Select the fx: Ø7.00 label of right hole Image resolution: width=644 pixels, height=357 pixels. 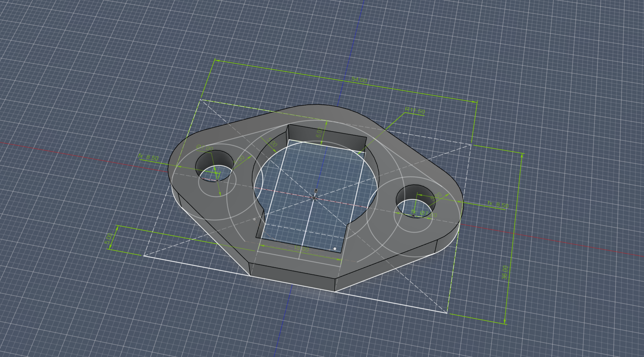point(424,214)
